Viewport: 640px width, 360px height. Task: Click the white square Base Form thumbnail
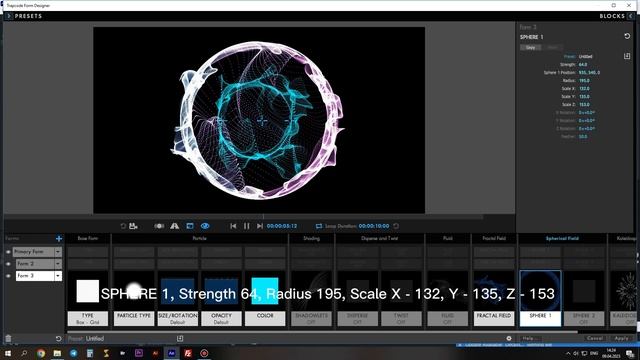pos(88,291)
